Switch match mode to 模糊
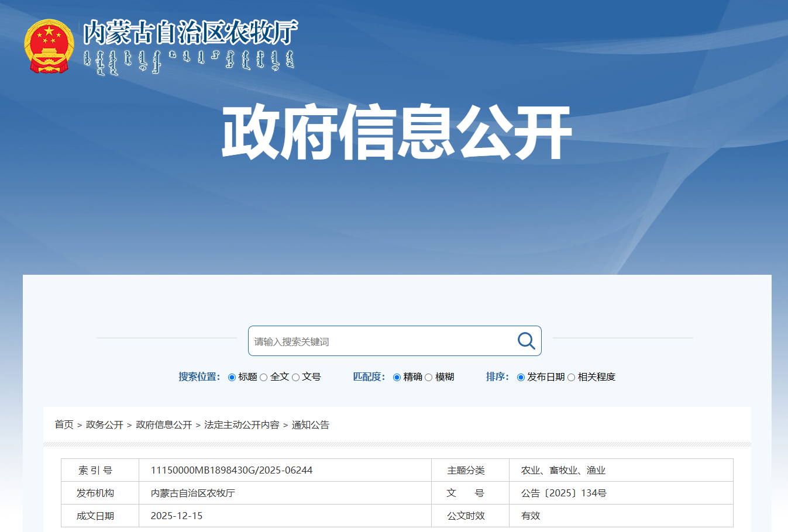The height and width of the screenshot is (532, 788). click(x=429, y=377)
